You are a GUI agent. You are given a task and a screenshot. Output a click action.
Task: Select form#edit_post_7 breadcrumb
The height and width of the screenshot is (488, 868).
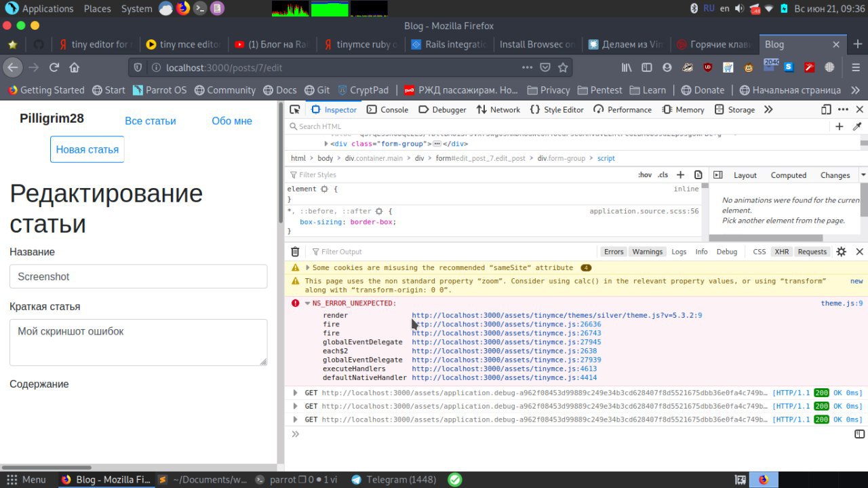481,158
